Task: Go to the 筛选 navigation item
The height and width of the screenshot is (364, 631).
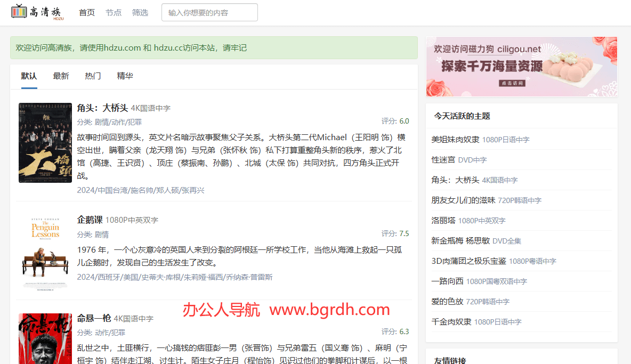Action: click(140, 12)
